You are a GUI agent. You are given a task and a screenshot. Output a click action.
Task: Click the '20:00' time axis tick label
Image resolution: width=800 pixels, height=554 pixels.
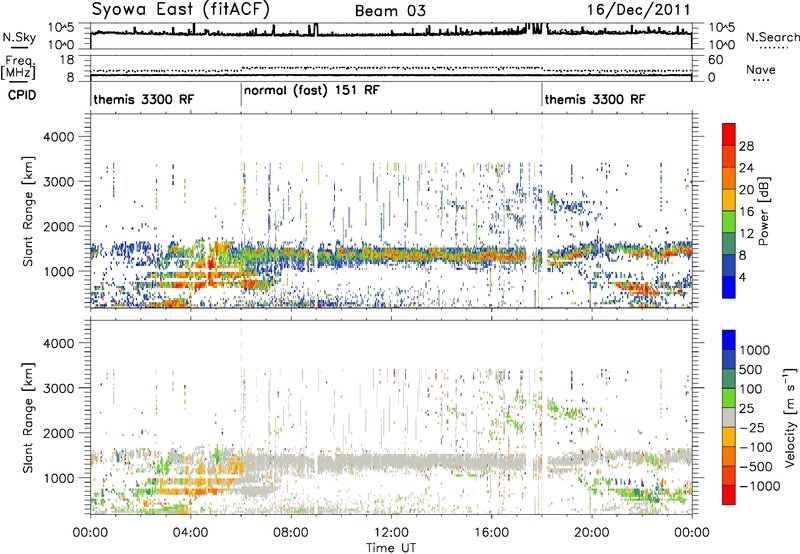coord(591,533)
